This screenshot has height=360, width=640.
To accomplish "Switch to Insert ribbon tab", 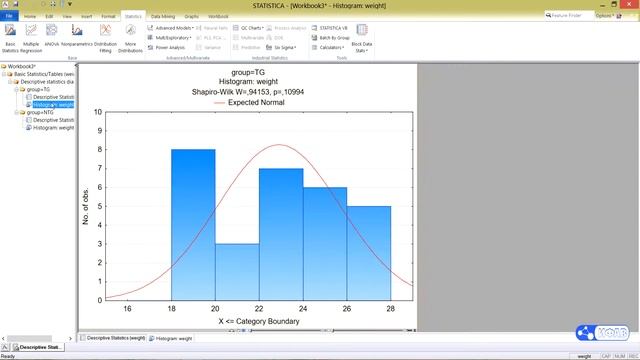I will coord(87,17).
